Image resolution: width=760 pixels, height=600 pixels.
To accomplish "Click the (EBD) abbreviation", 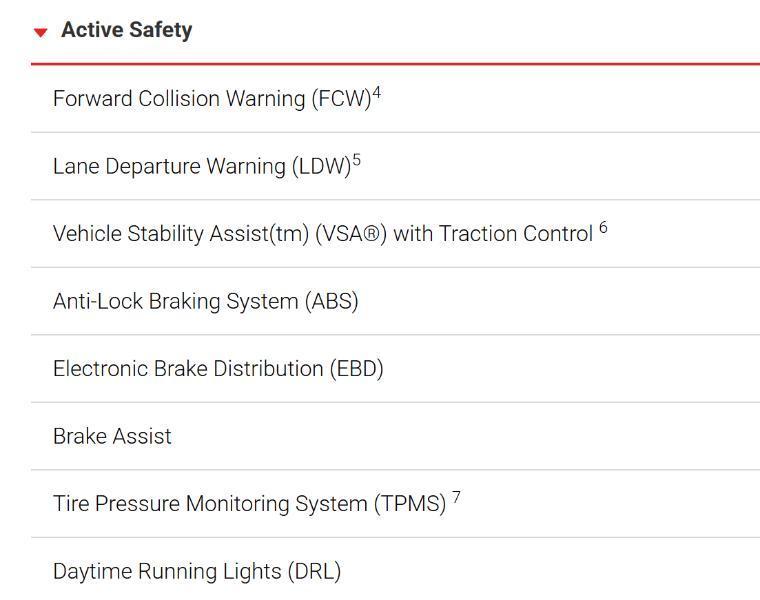I will [x=357, y=369].
